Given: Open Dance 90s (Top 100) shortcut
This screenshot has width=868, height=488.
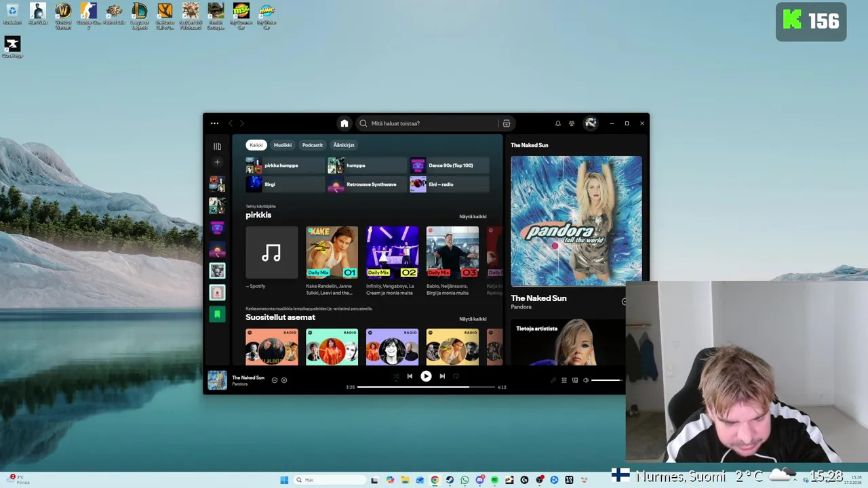Looking at the screenshot, I should [450, 165].
